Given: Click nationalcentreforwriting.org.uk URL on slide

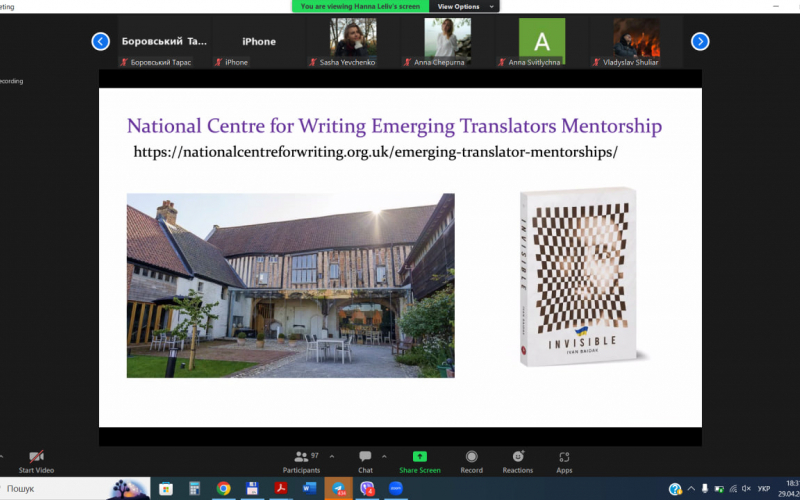Looking at the screenshot, I should [376, 152].
